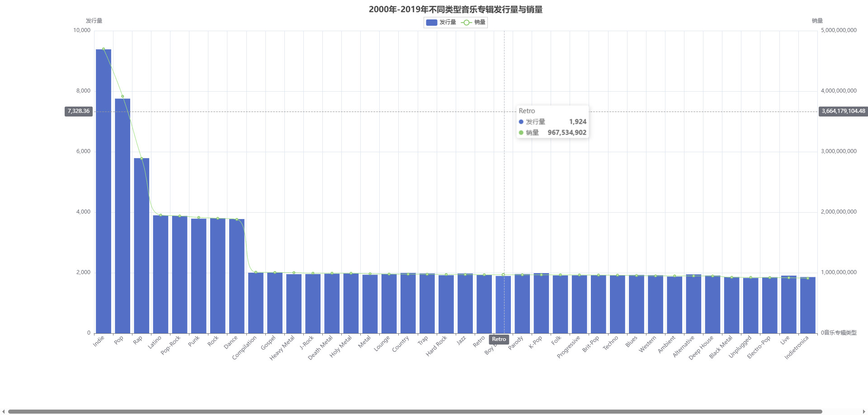
Task: Click the Compilation axis label
Action: 245,347
